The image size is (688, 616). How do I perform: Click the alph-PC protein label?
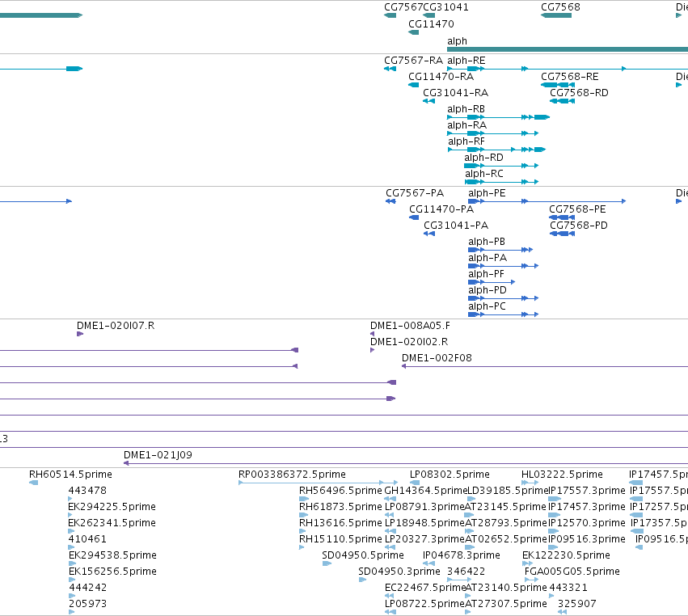487,307
